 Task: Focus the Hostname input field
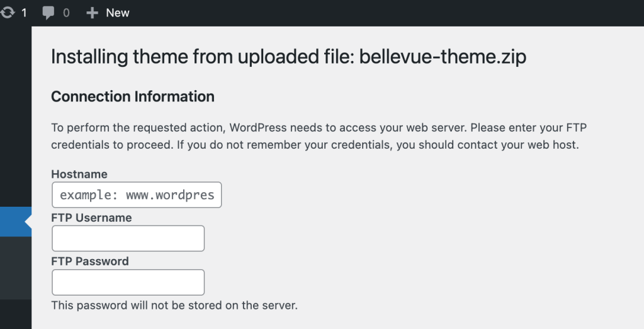pos(137,195)
